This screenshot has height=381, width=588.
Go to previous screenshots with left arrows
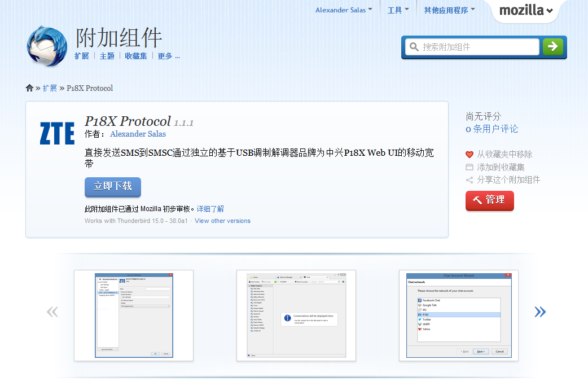click(x=52, y=312)
